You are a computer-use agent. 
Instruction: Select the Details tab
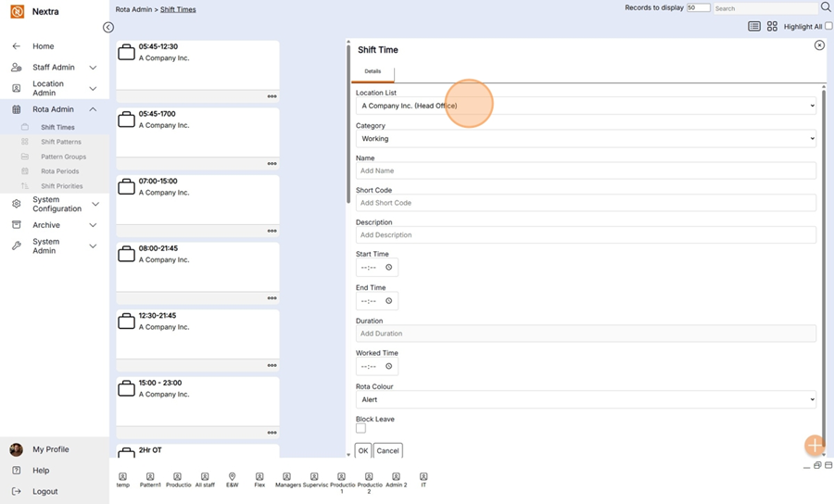(x=373, y=71)
